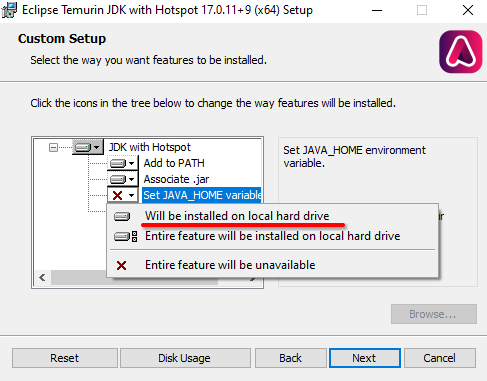487x381 pixels.
Task: Click the disabled Browse... button
Action: click(x=434, y=314)
